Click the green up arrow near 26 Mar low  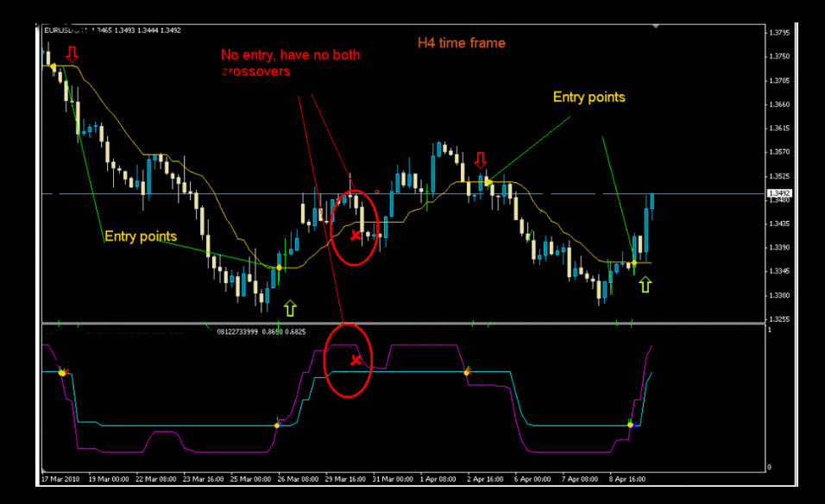(x=290, y=306)
